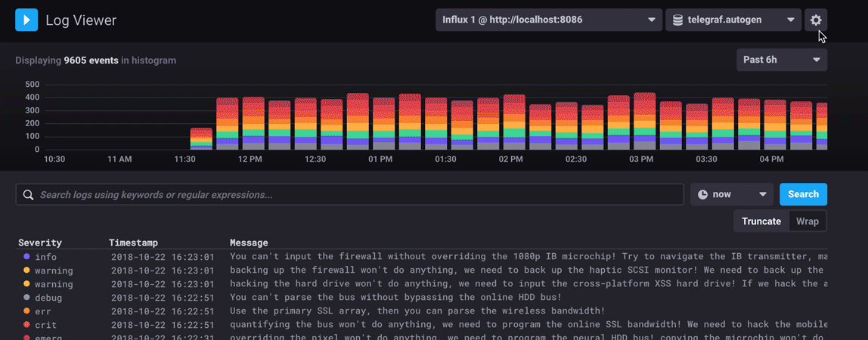Image resolution: width=868 pixels, height=340 pixels.
Task: Click the Log Viewer page title
Action: (x=81, y=20)
